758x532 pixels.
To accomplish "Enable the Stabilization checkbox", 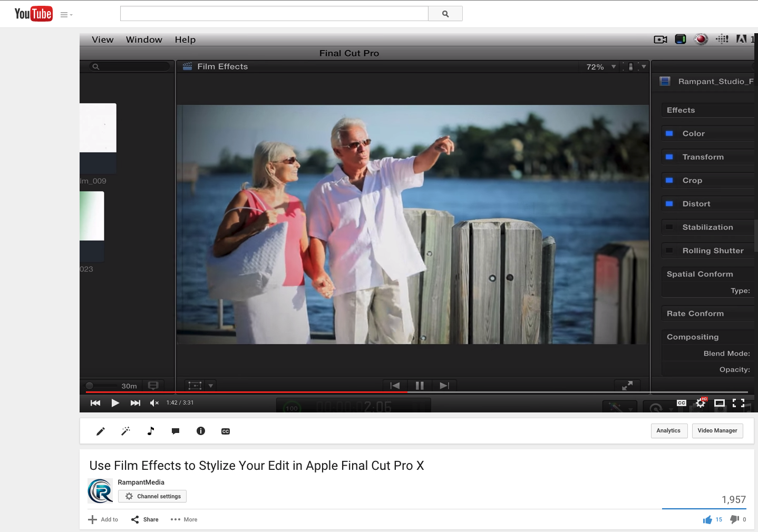I will coord(669,227).
